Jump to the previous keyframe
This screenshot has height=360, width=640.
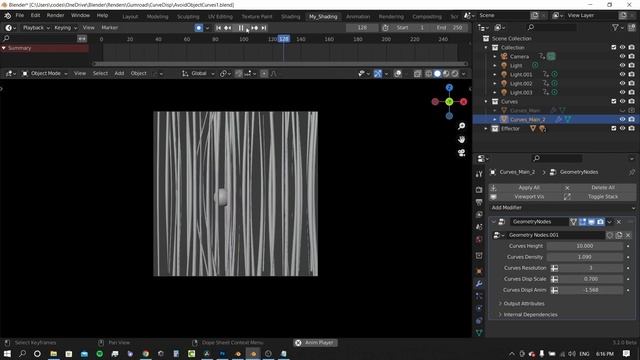228,28
